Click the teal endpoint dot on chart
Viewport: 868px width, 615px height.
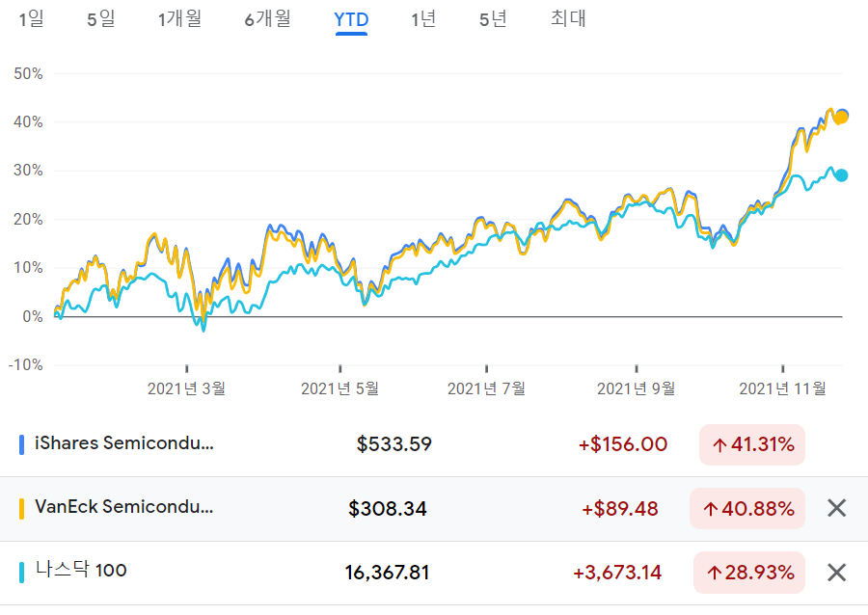pyautogui.click(x=841, y=175)
